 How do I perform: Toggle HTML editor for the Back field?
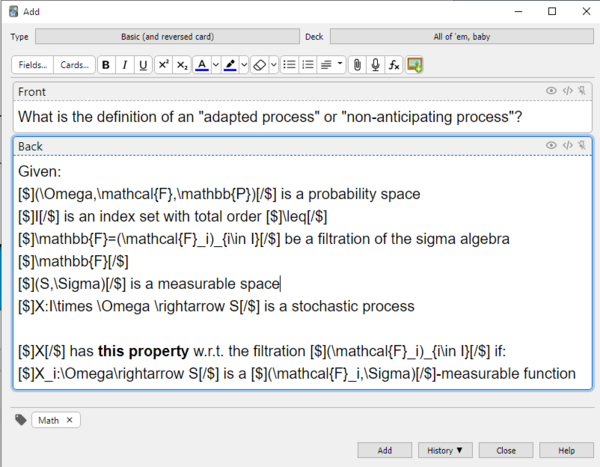click(567, 146)
